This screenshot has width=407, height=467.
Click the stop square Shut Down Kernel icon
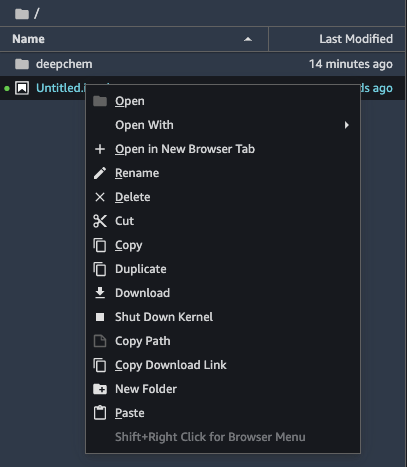pos(100,317)
